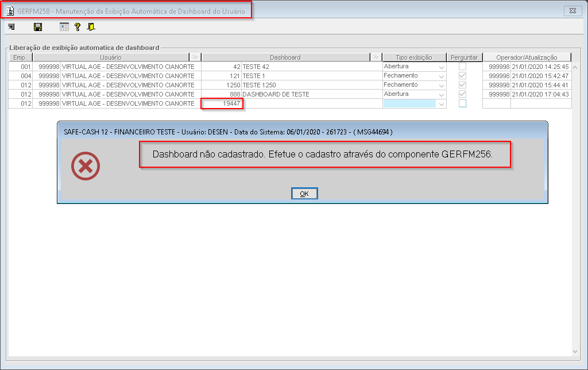The height and width of the screenshot is (370, 588).
Task: Exit via the yellow door icon
Action: pos(91,27)
